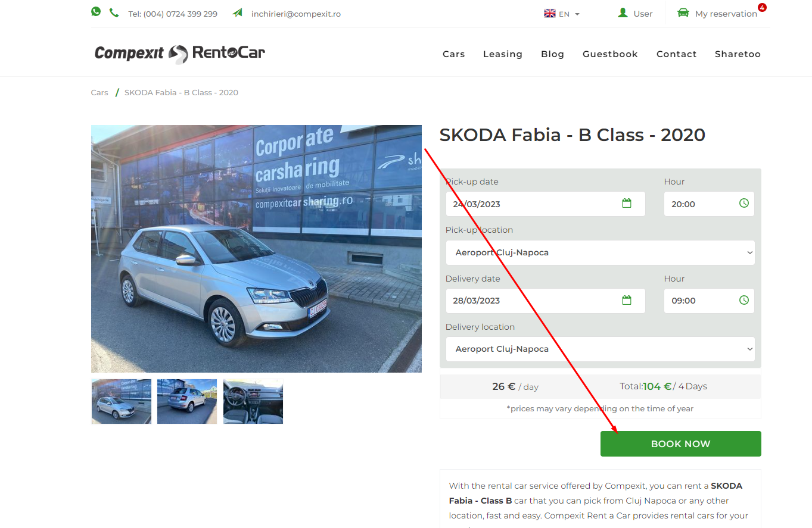Click the green phone handset icon

point(114,13)
